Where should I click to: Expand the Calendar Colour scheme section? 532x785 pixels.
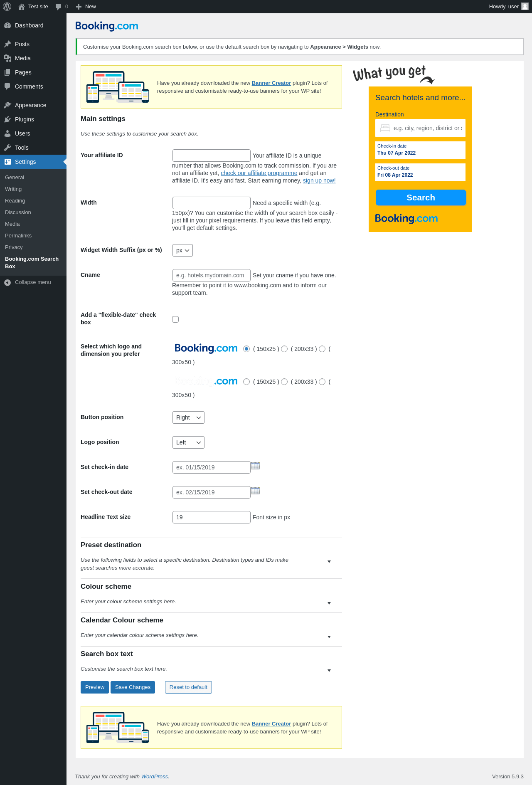[x=329, y=637]
